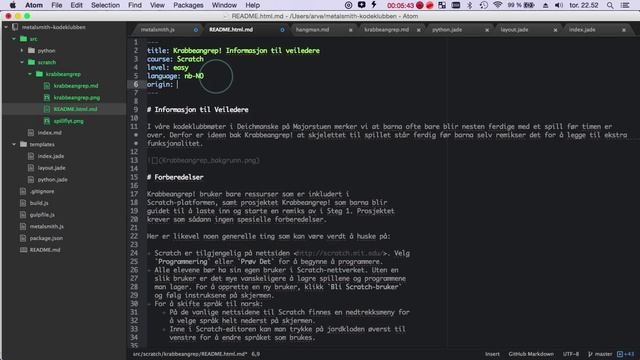The height and width of the screenshot is (360, 640).
Task: Open the Selection menu
Action: (105, 5)
